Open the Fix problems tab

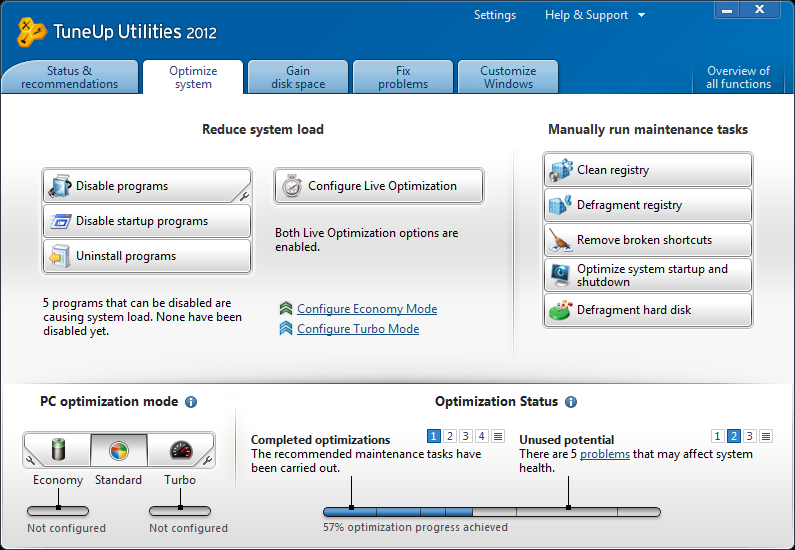[403, 77]
